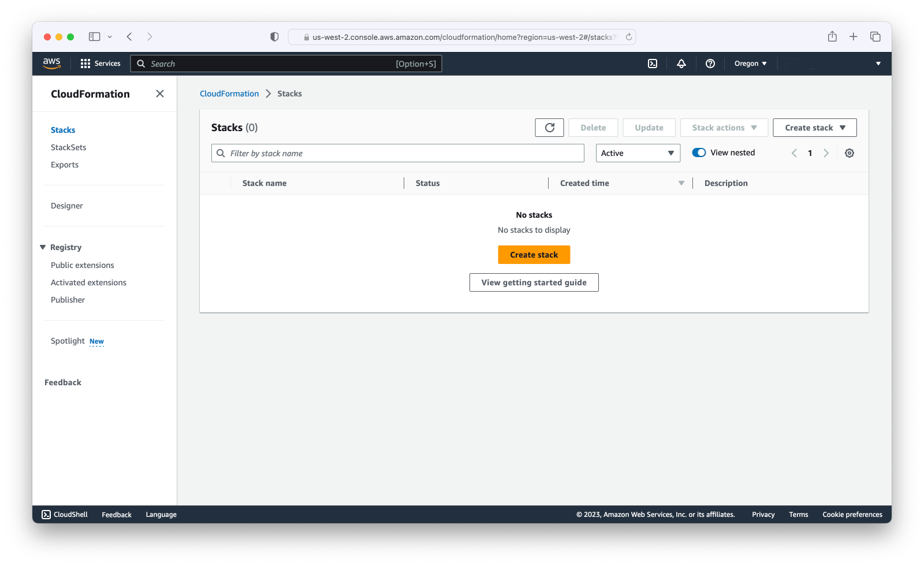Click page number 1 in pagination
Screen dimensions: 924x566
coord(810,153)
